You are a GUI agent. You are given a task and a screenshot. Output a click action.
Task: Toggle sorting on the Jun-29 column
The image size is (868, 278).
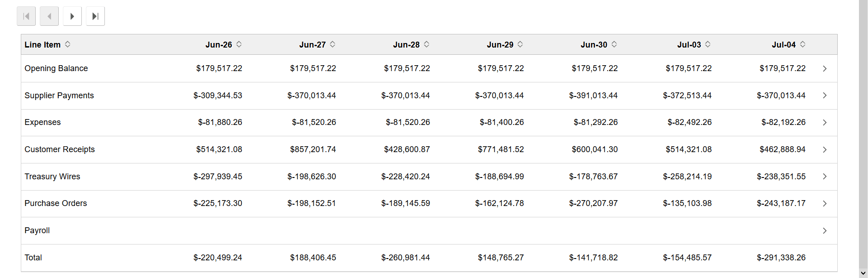click(x=520, y=44)
